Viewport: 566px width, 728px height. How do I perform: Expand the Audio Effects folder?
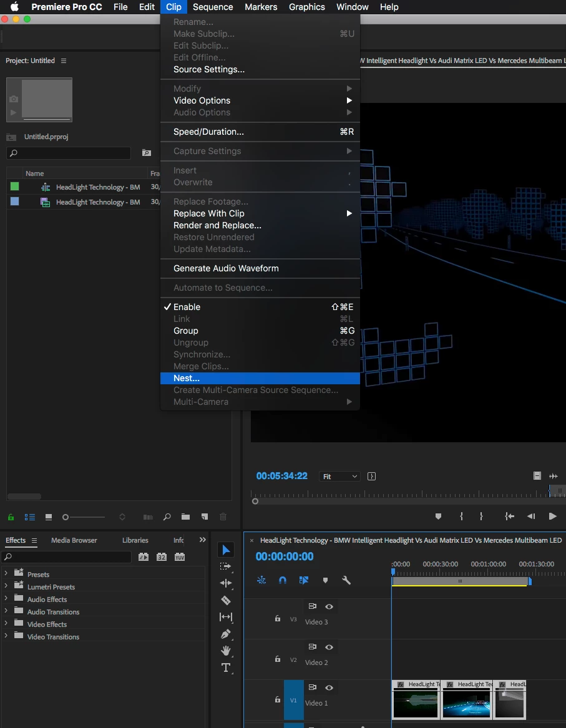pyautogui.click(x=6, y=598)
